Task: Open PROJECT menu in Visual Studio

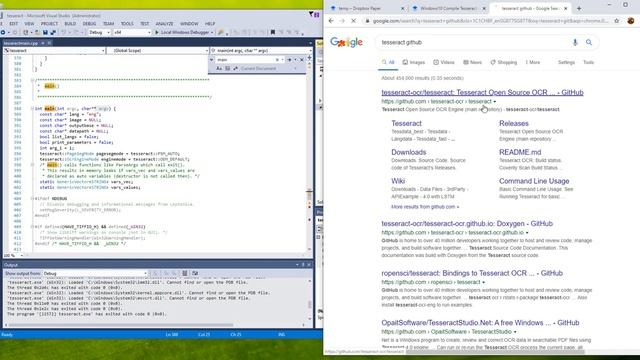Action: coord(49,24)
